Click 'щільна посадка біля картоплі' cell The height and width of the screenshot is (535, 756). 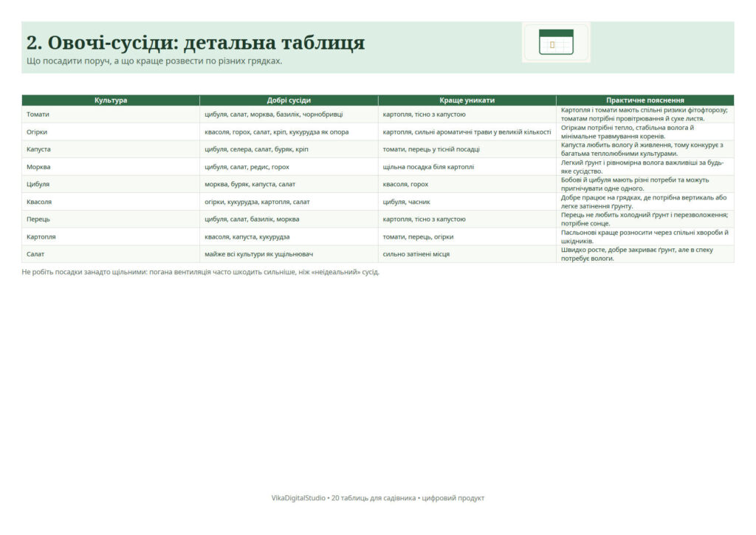(x=467, y=167)
